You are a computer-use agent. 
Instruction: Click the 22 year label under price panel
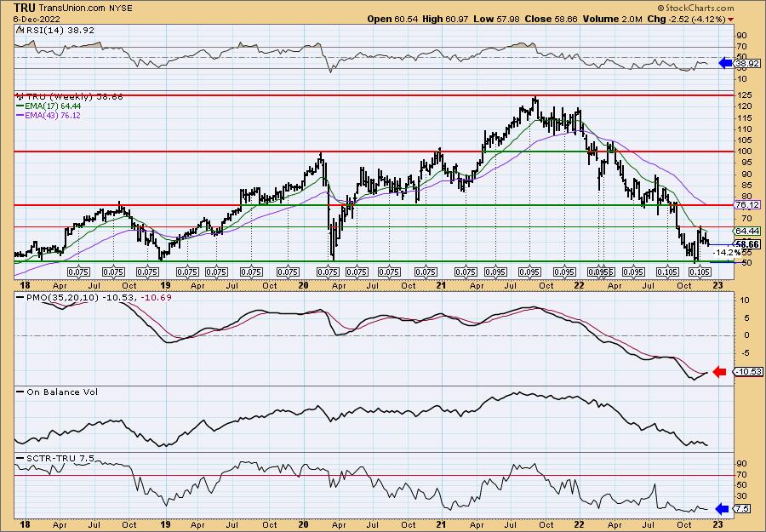click(x=580, y=286)
